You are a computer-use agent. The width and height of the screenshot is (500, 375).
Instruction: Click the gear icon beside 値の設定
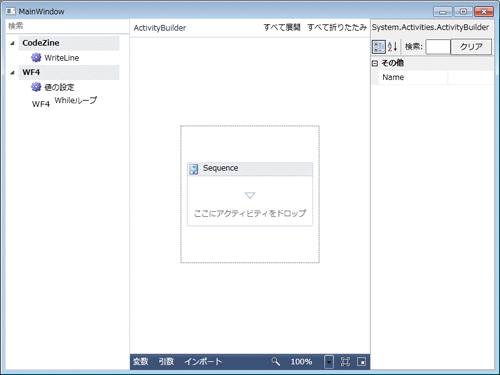(36, 87)
